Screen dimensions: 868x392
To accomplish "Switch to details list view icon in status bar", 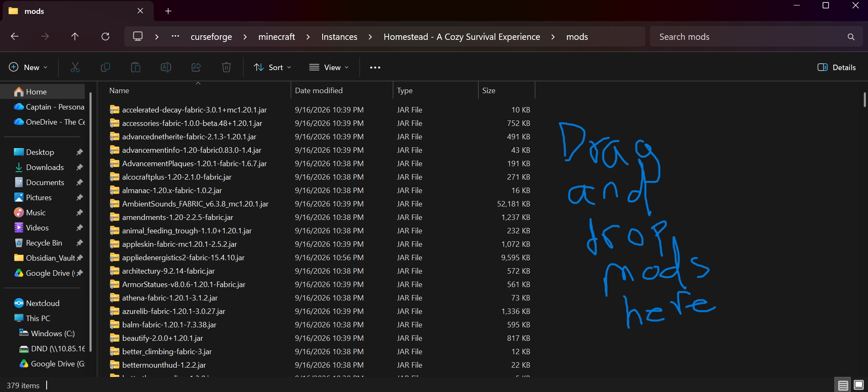I will pos(843,385).
